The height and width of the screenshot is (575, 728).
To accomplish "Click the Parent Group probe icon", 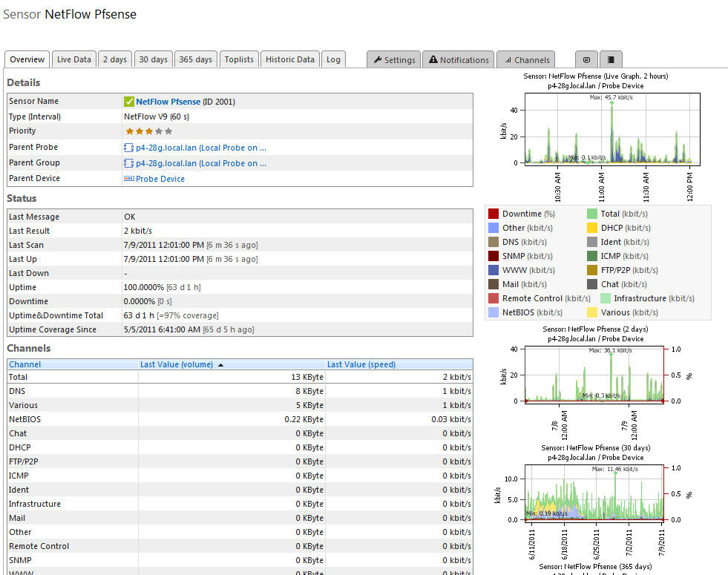I will click(128, 163).
